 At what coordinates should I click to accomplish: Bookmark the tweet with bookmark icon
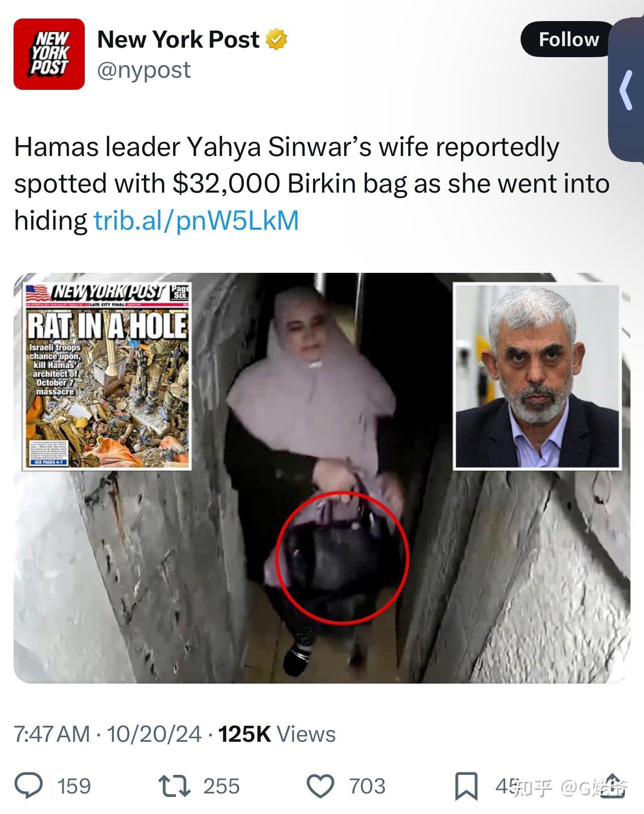466,786
